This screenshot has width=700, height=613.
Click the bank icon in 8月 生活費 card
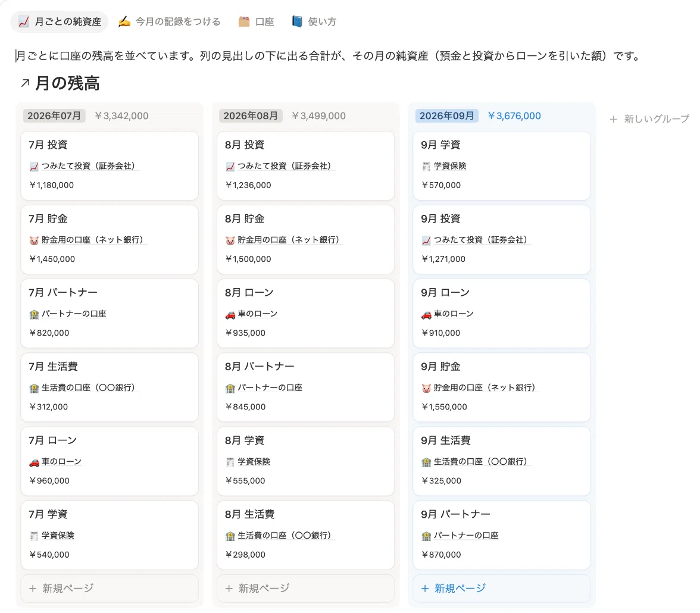coord(230,536)
